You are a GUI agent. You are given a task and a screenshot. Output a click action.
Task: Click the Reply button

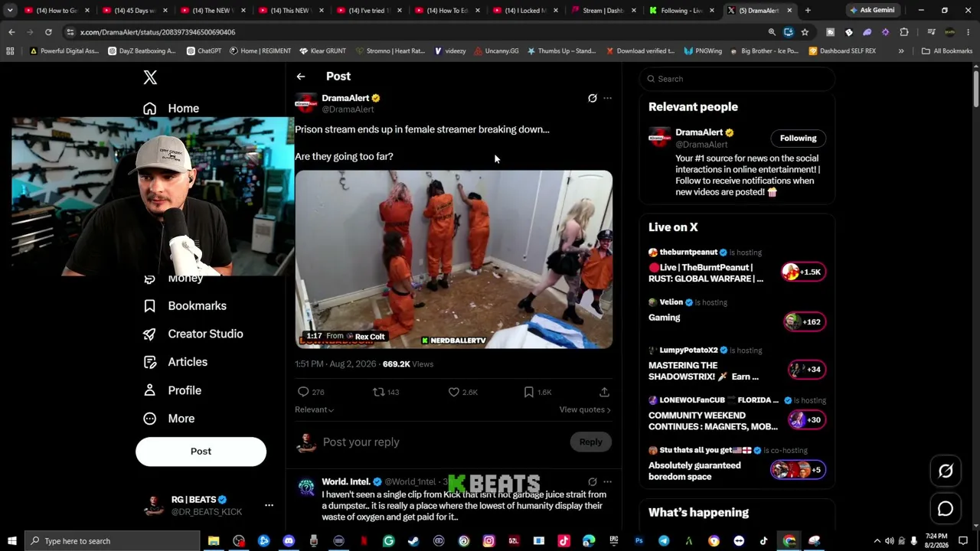[590, 442]
